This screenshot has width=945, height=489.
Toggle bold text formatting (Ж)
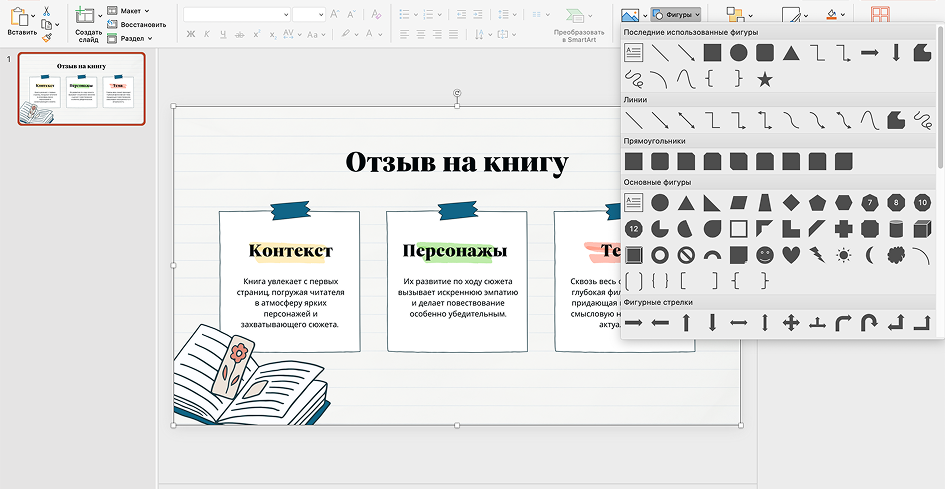click(190, 34)
